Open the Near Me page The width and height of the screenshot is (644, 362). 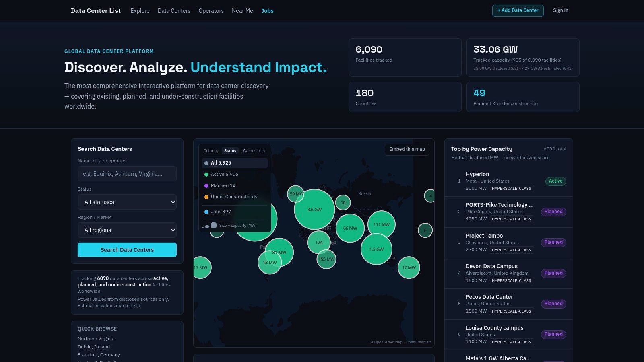pyautogui.click(x=242, y=11)
